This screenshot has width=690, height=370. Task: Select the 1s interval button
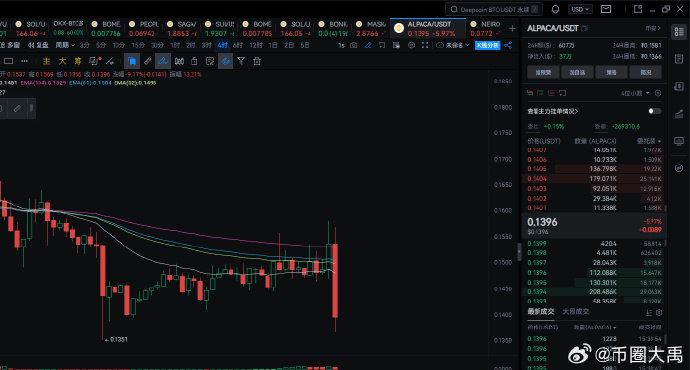341,45
